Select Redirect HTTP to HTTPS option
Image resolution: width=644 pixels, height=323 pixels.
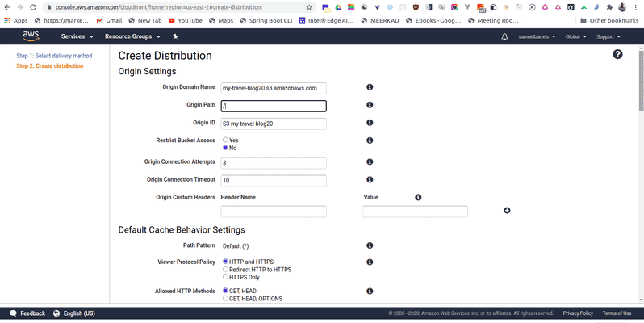pyautogui.click(x=225, y=269)
